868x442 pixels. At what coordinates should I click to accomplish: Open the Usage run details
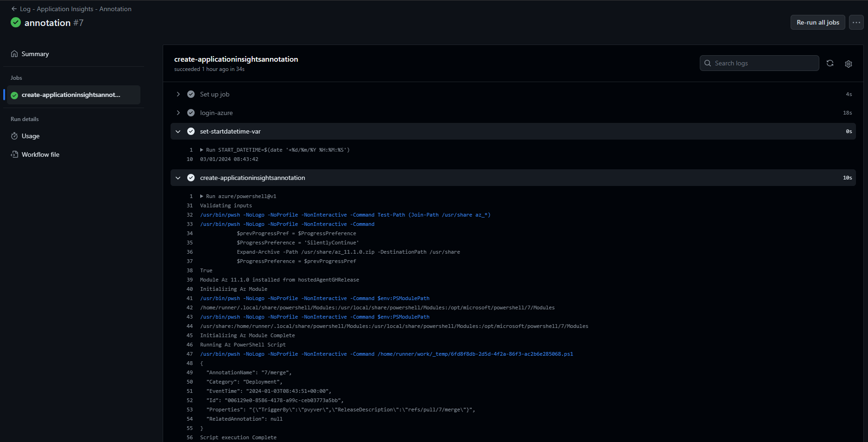click(31, 136)
